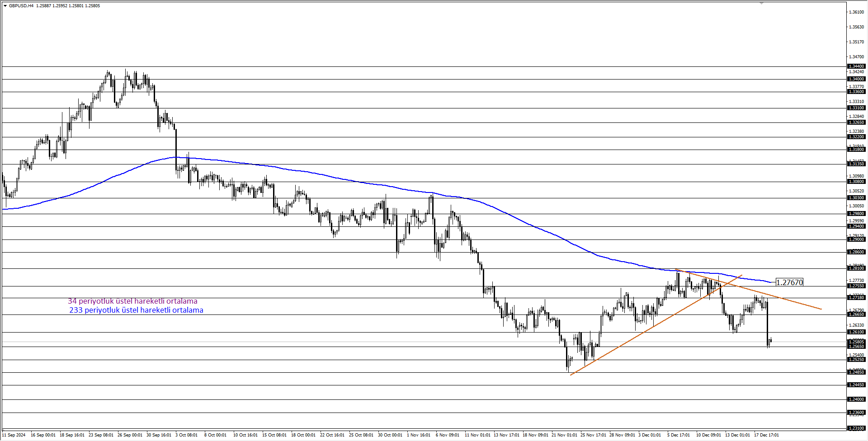Click the 1.35170 price scale value
The height and width of the screenshot is (441, 868).
tap(856, 42)
